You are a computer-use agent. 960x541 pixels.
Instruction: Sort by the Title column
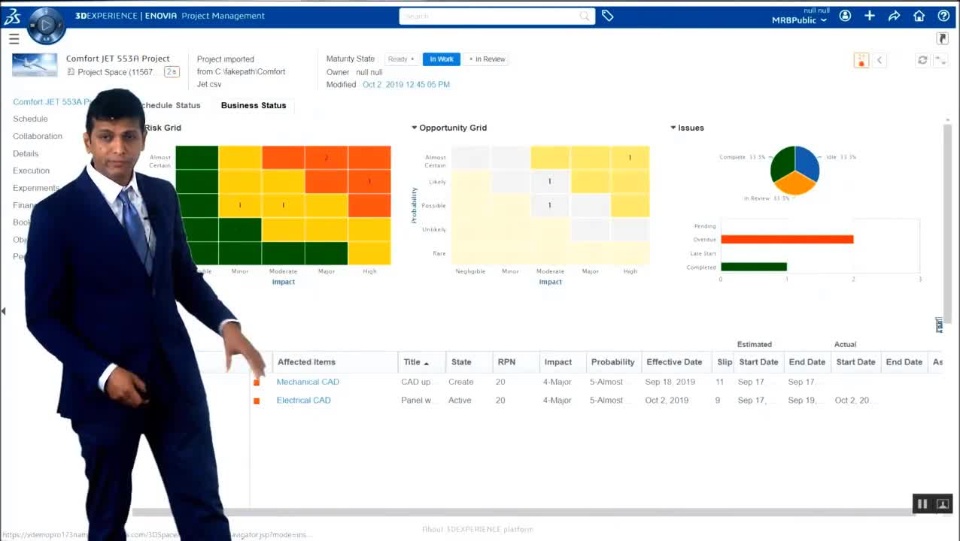[416, 362]
